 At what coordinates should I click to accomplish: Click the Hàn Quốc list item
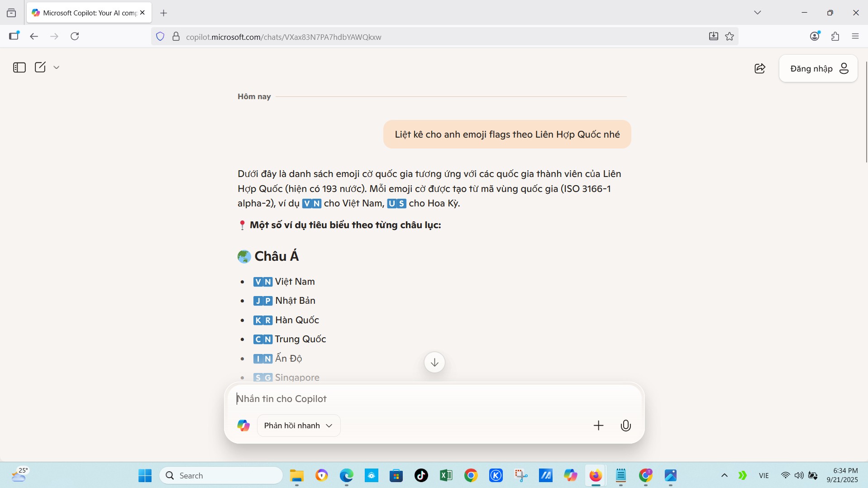click(286, 320)
